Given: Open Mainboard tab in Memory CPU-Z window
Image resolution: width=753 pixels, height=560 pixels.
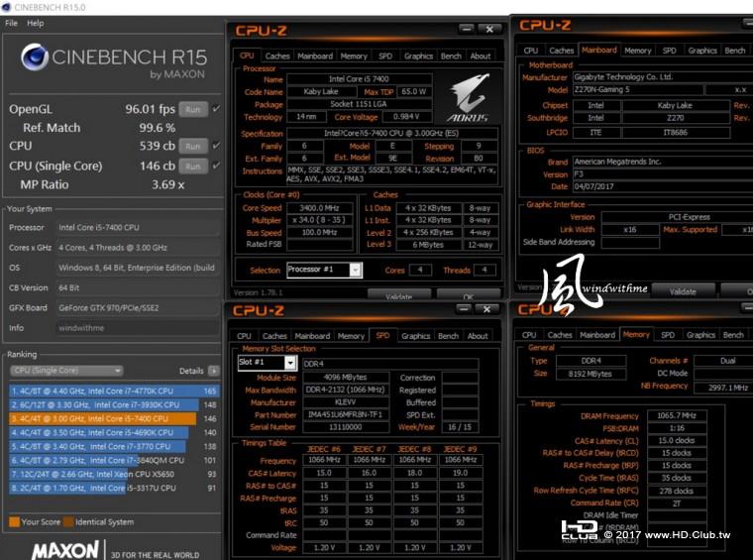Looking at the screenshot, I should click(597, 335).
